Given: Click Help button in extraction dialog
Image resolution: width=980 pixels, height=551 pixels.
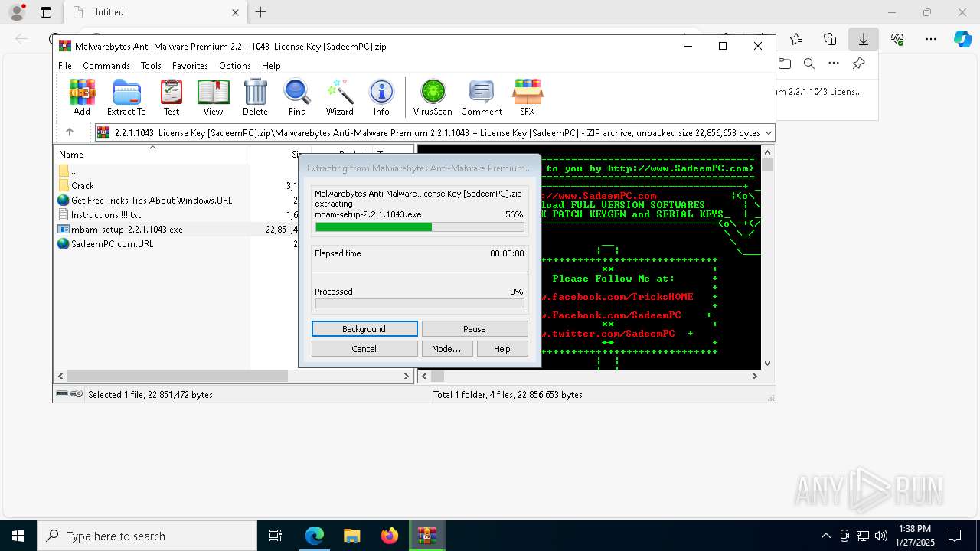Looking at the screenshot, I should (502, 349).
